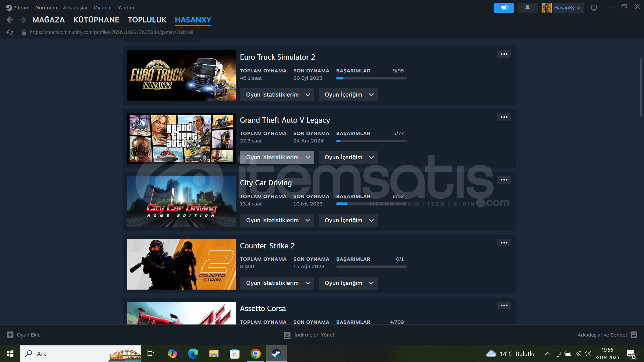Click the back navigation arrow
Image resolution: width=644 pixels, height=362 pixels.
[x=10, y=20]
